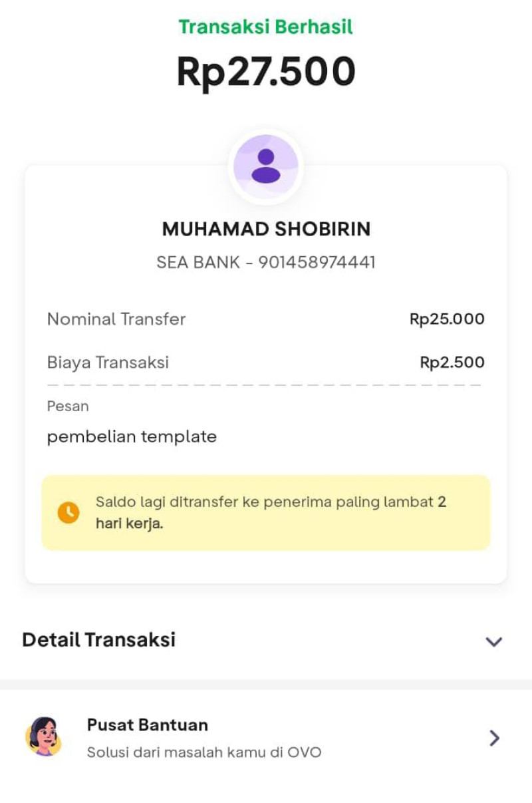Tap the message pembelian template
Screen dimensions: 532x803
tap(132, 437)
